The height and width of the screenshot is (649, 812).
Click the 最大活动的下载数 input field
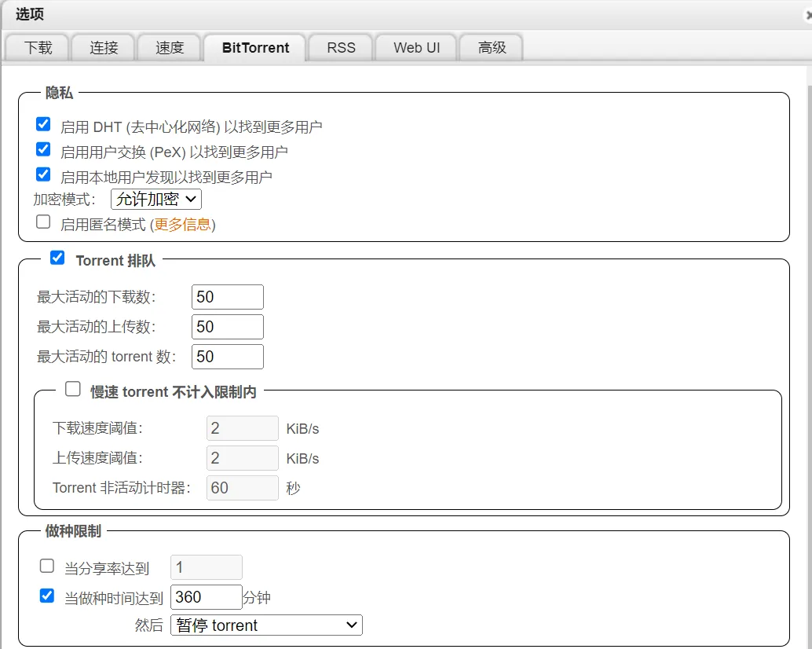tap(227, 297)
